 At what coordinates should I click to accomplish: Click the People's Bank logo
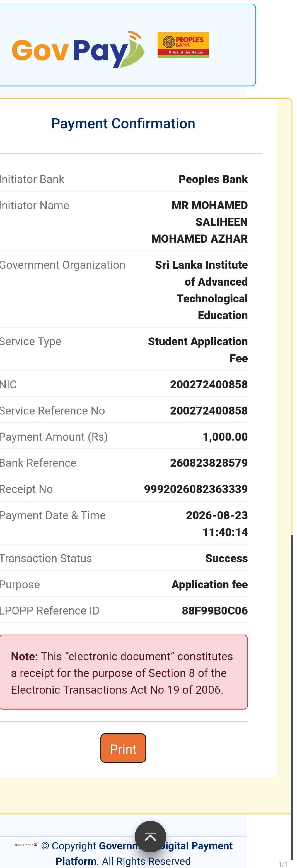coord(183,45)
